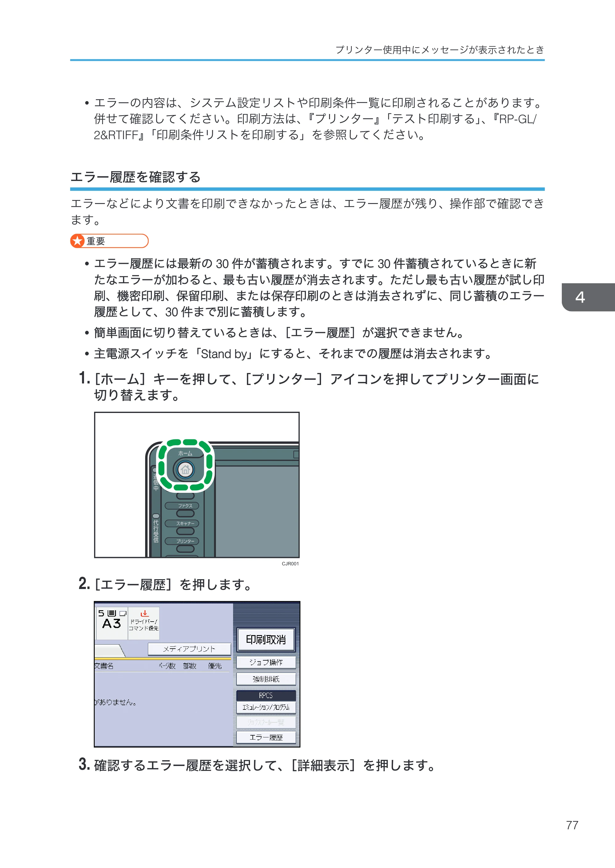The width and height of the screenshot is (615, 868).
Task: Click the page header プリンター使用中にメッセージが表示されたとき
Action: (440, 49)
